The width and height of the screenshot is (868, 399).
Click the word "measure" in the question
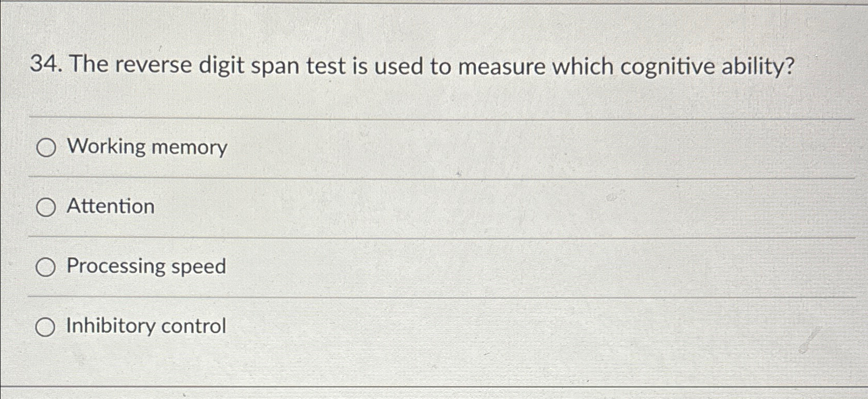pos(502,67)
